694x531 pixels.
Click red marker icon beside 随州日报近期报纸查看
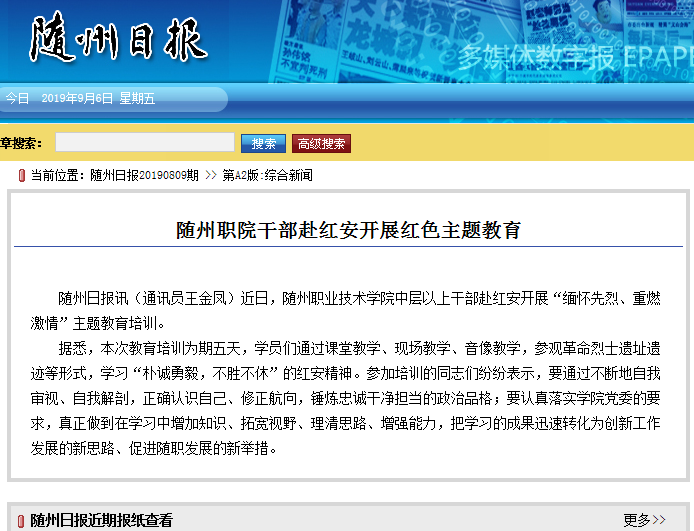coord(21,520)
